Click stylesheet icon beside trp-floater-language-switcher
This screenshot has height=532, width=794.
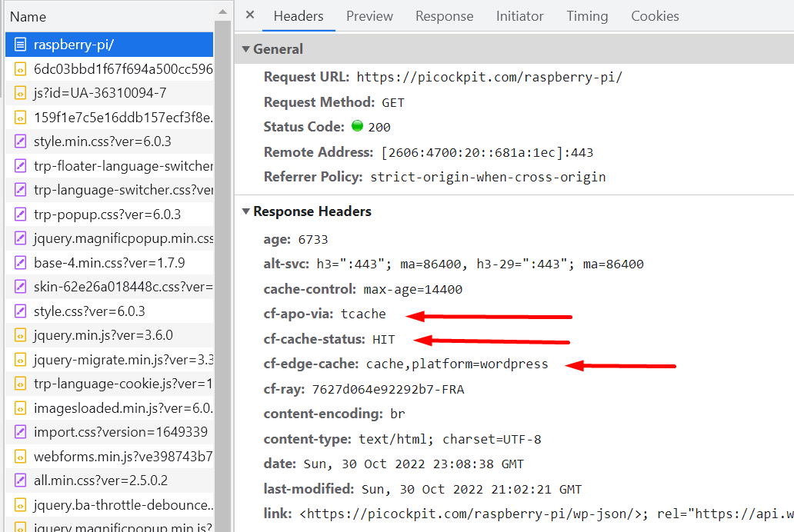(20, 165)
